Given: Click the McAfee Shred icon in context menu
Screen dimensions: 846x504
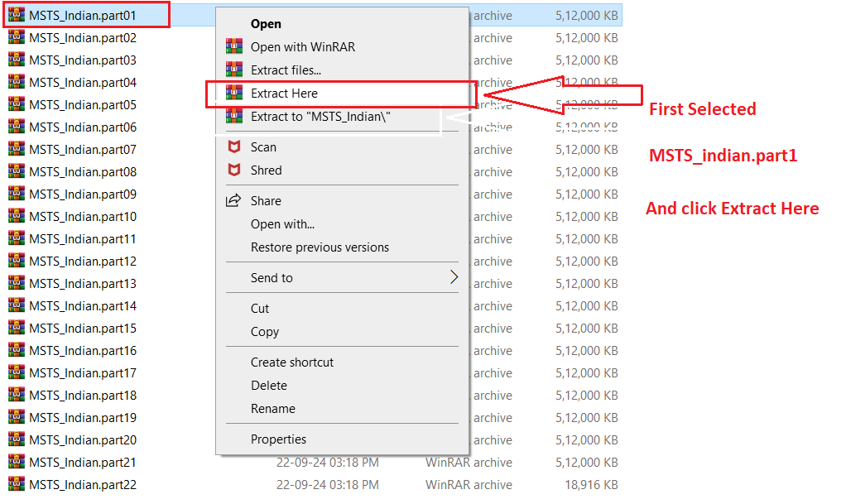Looking at the screenshot, I should pos(234,170).
